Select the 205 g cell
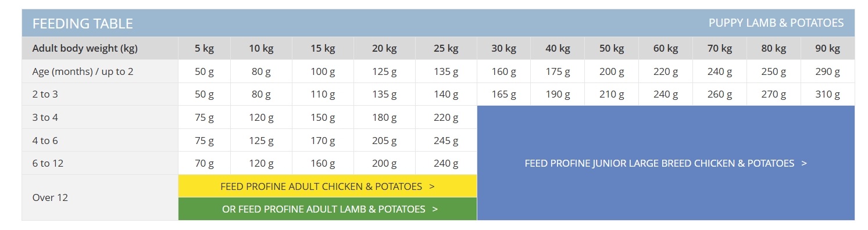This screenshot has width=868, height=230. tap(384, 141)
